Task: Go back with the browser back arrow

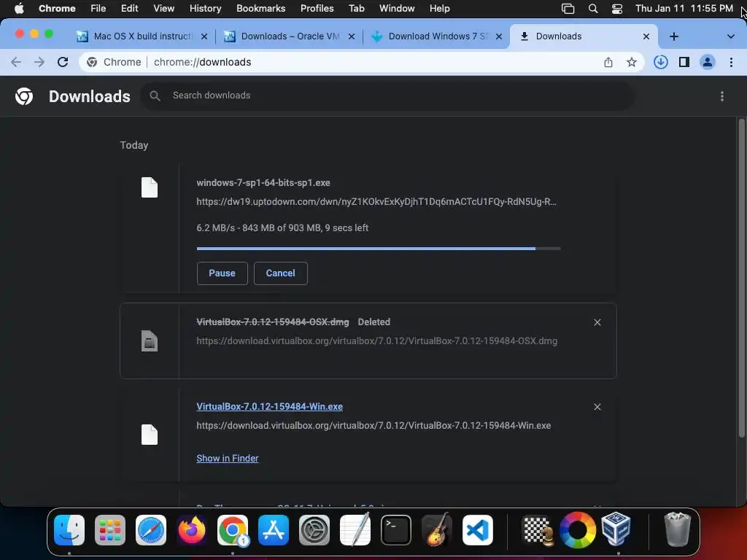Action: [x=16, y=63]
